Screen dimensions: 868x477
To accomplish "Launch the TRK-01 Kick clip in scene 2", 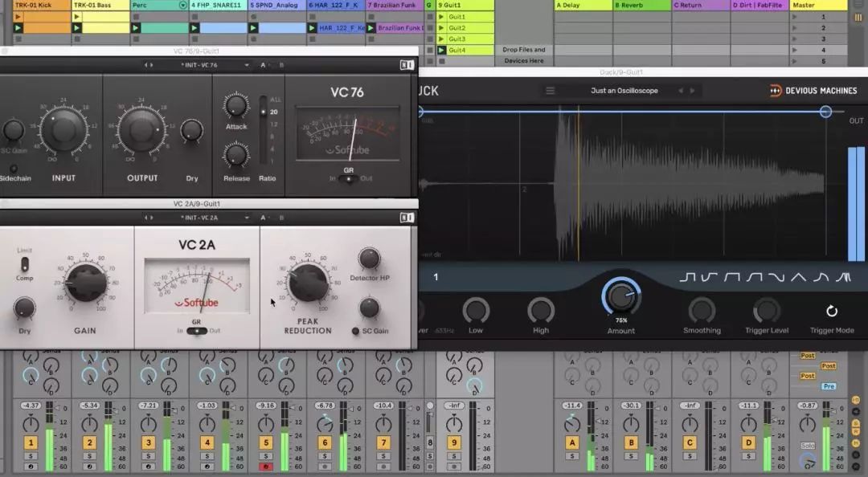I will click(18, 27).
